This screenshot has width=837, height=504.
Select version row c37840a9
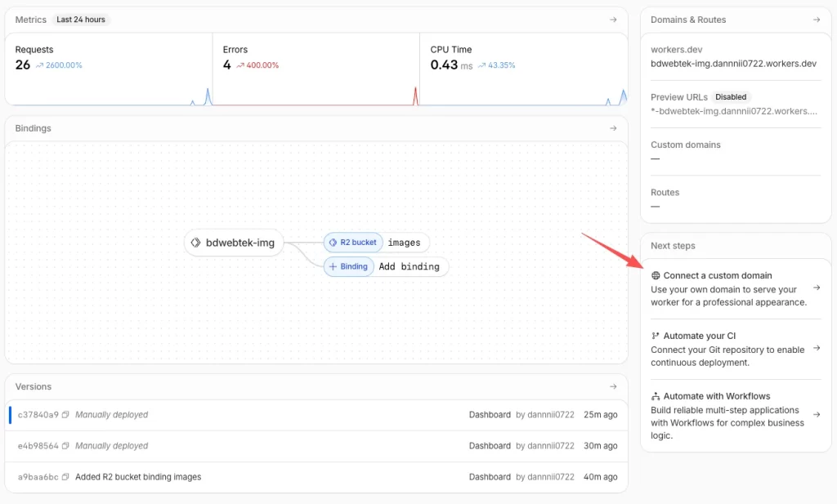point(316,415)
